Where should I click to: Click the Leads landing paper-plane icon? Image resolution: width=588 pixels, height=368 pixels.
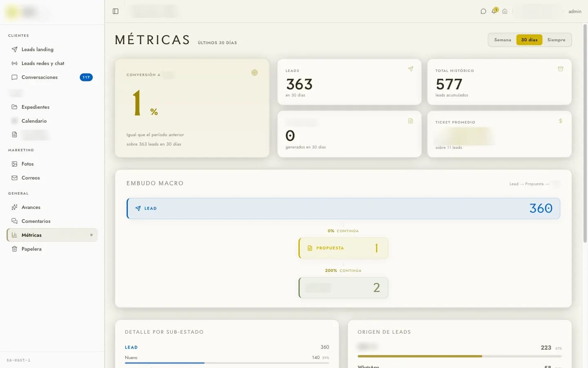pyautogui.click(x=14, y=49)
